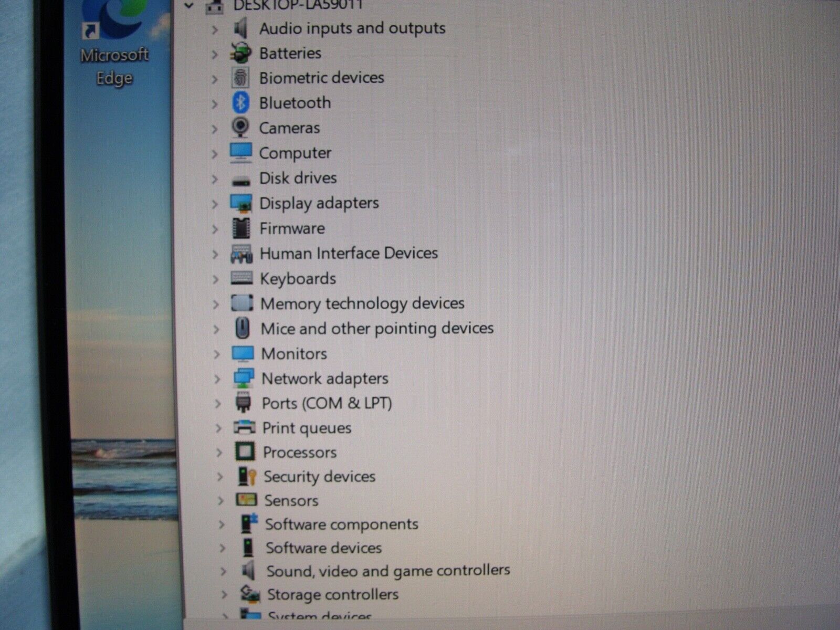Screen dimensions: 840x630
Task: Click the Sound, video and game controllers icon
Action: coord(248,571)
